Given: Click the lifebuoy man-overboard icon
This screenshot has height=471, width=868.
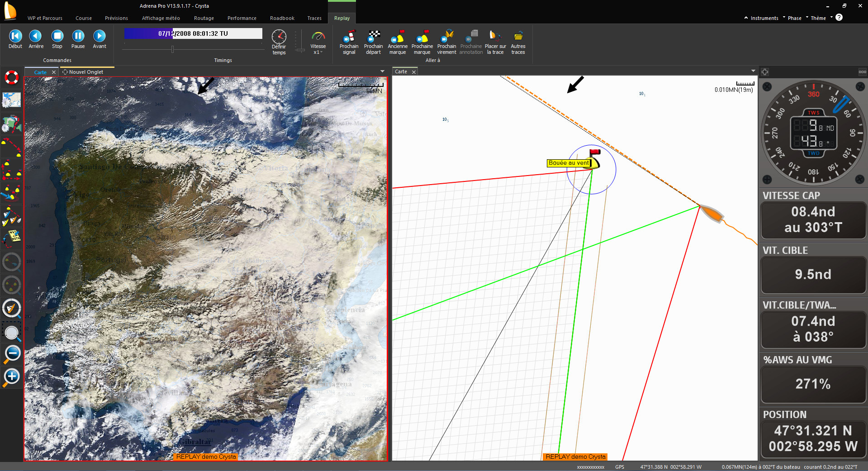Looking at the screenshot, I should (11, 77).
